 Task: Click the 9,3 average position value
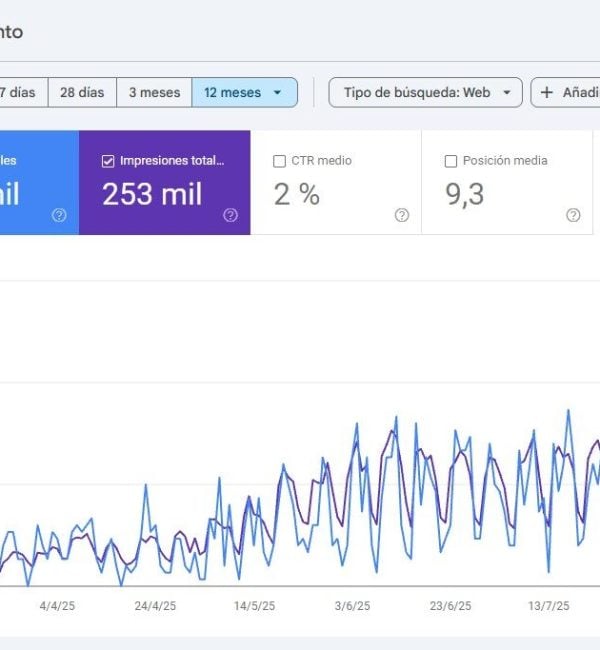click(x=464, y=194)
